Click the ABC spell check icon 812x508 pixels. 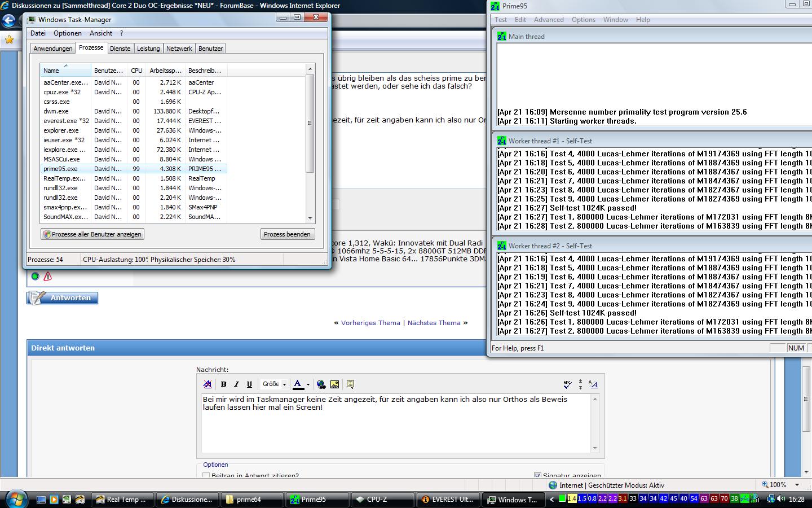pyautogui.click(x=567, y=384)
